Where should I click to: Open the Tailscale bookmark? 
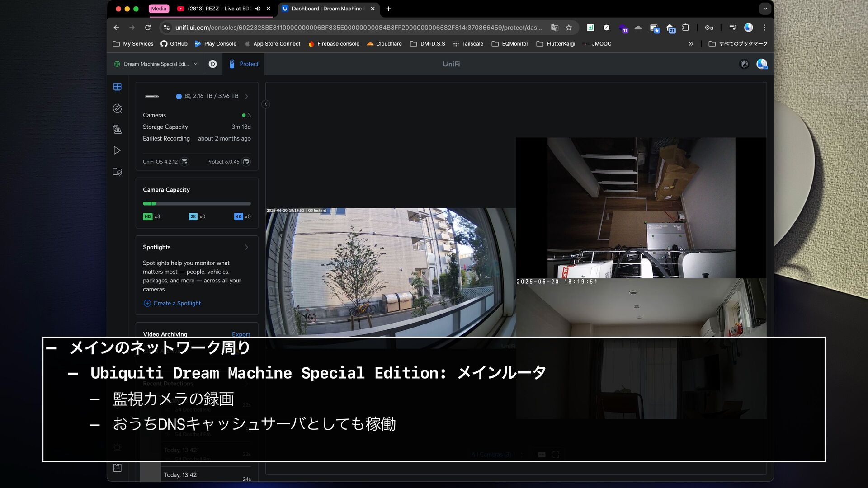point(468,44)
